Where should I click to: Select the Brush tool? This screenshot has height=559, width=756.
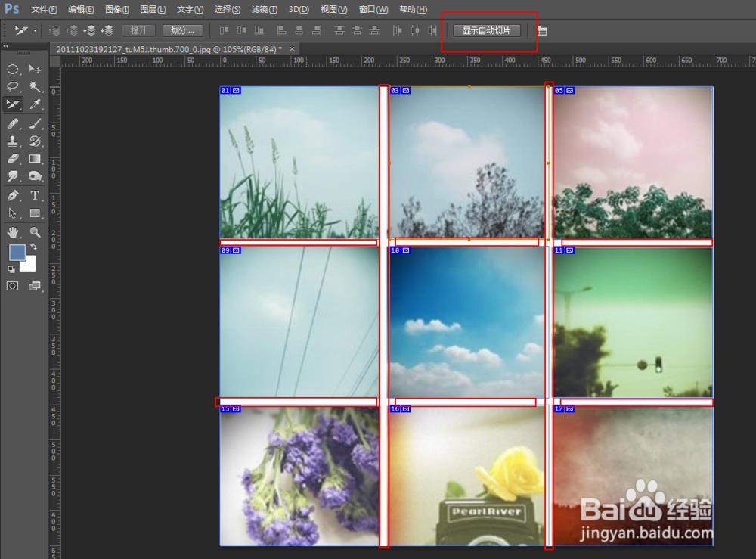pyautogui.click(x=35, y=124)
